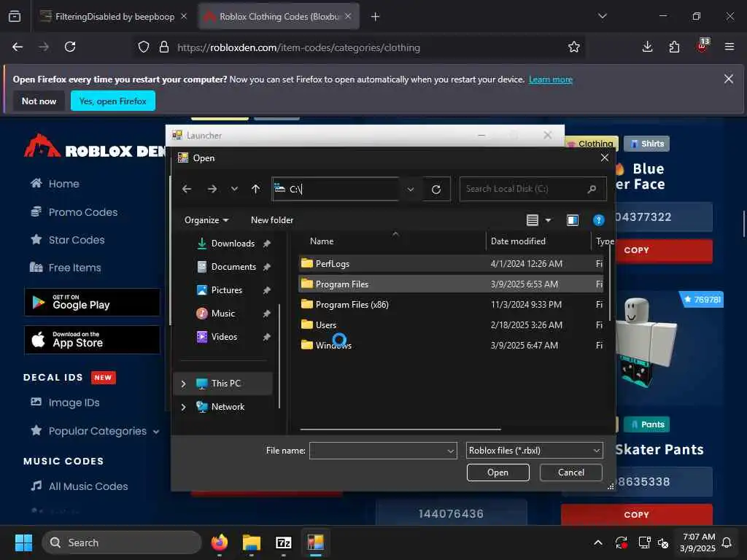Open view options dropdown arrow
The image size is (747, 560).
click(x=549, y=220)
